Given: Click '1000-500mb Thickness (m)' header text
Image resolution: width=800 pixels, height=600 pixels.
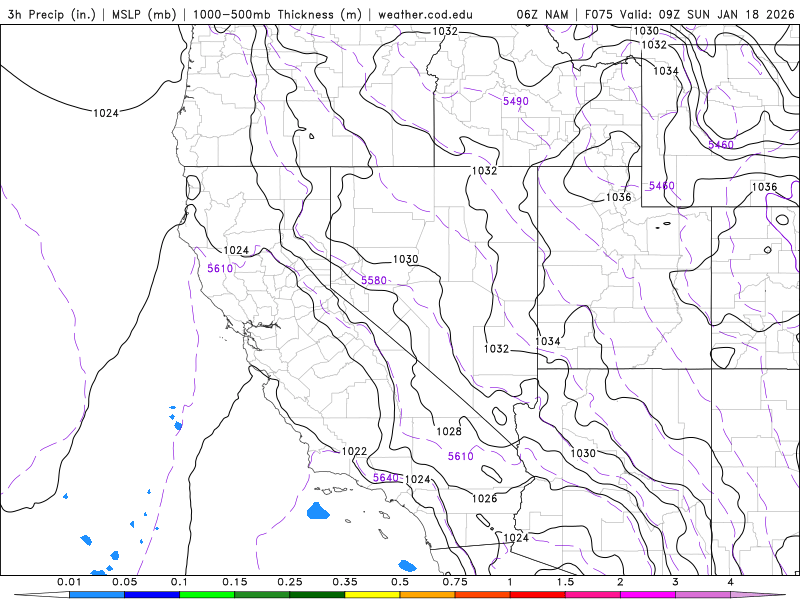Looking at the screenshot, I should 277,14.
